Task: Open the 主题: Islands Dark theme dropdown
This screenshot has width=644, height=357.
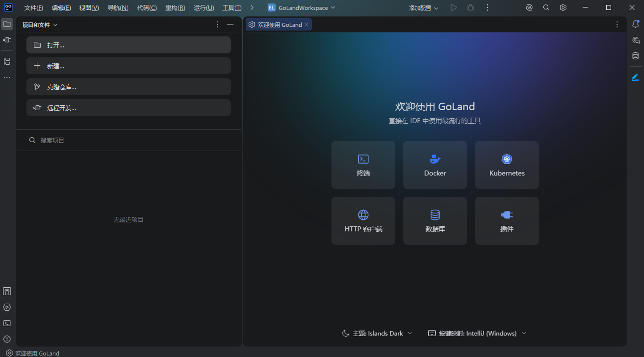Action: tap(377, 333)
